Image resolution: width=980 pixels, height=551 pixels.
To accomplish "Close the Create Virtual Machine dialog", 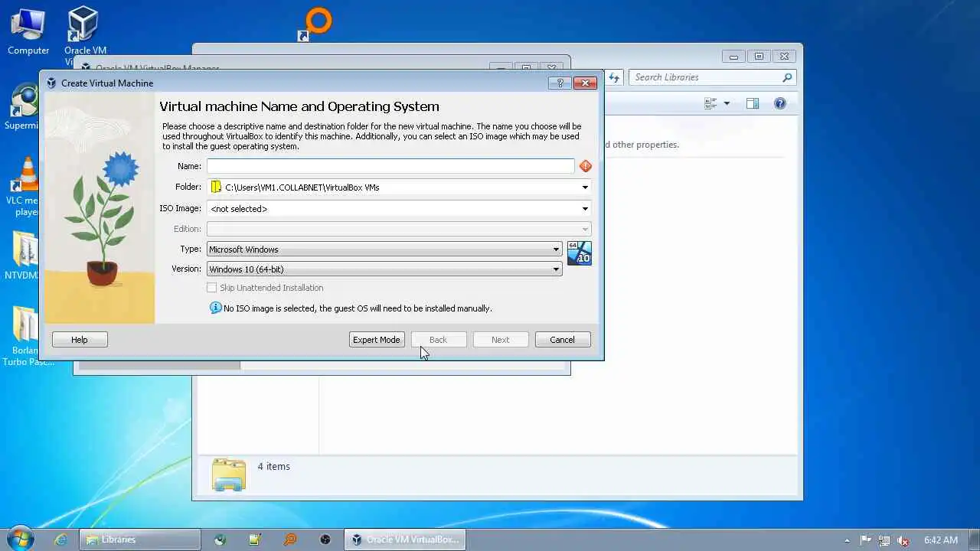I will click(585, 83).
